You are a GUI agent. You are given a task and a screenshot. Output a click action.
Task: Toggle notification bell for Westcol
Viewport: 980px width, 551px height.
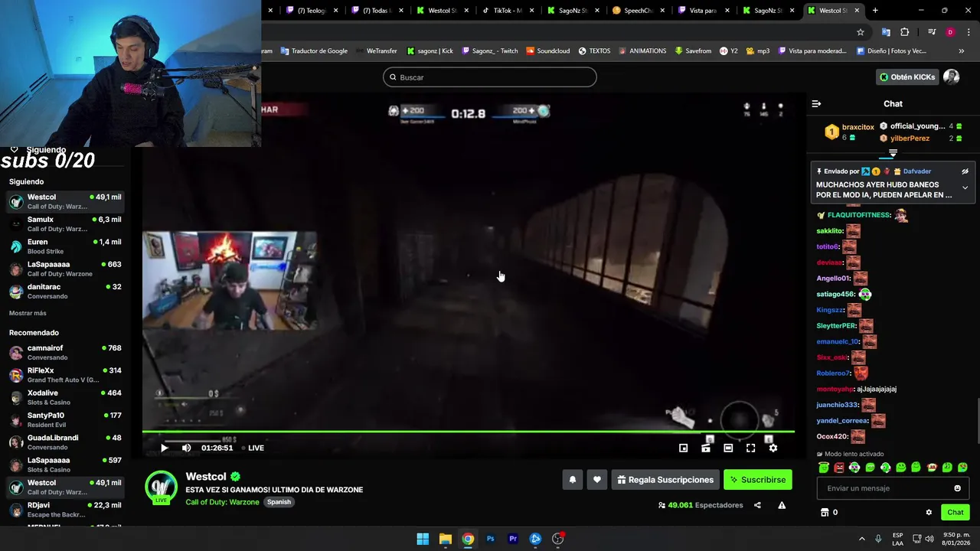572,480
